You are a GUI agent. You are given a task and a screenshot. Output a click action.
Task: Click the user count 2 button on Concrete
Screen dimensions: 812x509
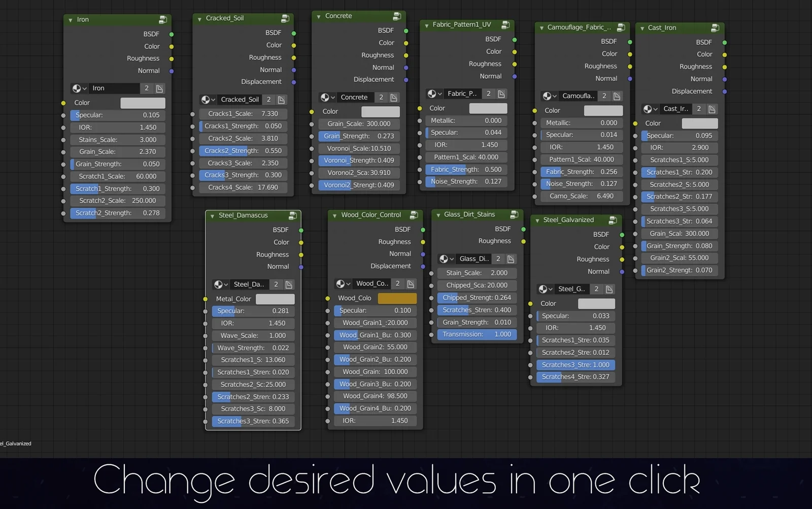[x=381, y=97]
